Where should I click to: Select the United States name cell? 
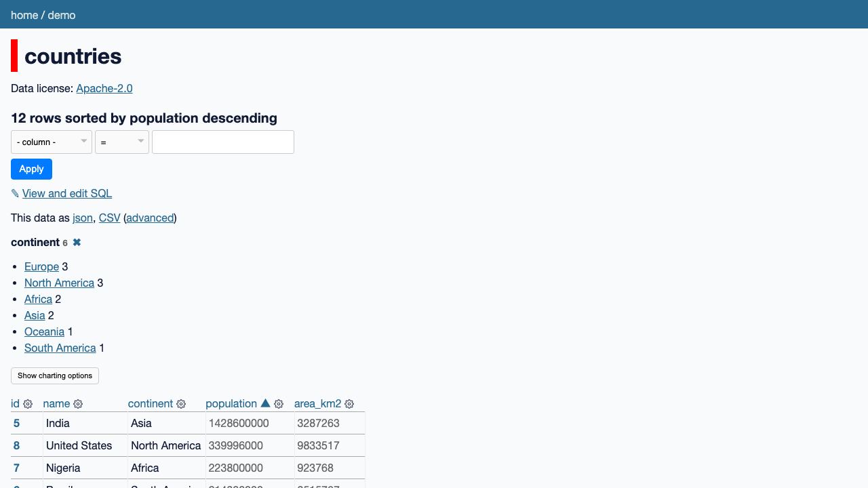85,445
